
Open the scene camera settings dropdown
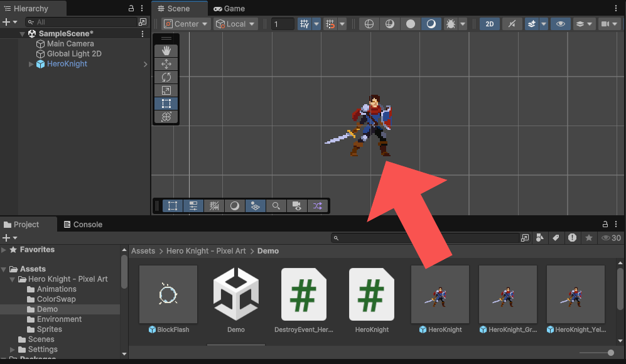pos(609,24)
